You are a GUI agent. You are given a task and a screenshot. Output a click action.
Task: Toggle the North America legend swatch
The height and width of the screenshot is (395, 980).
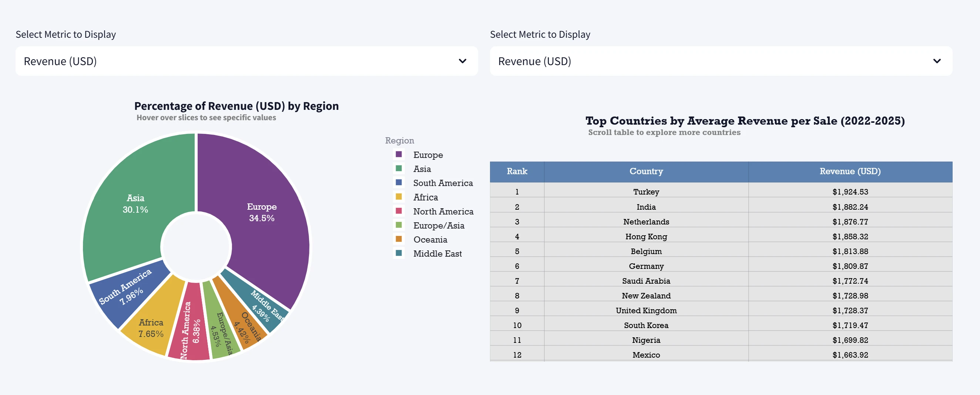(399, 211)
